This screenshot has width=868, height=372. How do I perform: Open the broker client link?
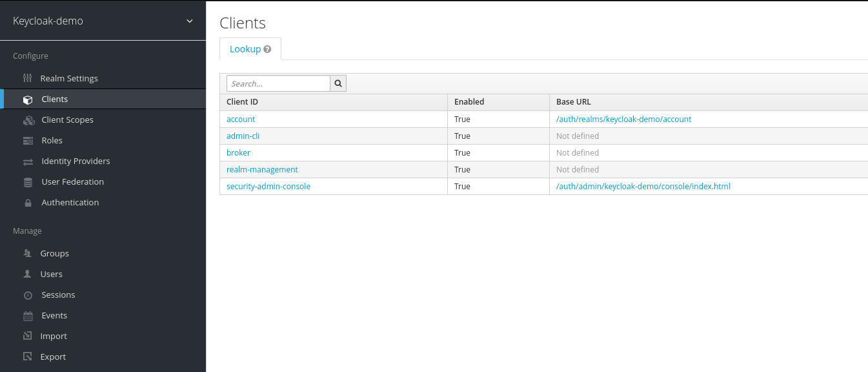click(x=238, y=153)
